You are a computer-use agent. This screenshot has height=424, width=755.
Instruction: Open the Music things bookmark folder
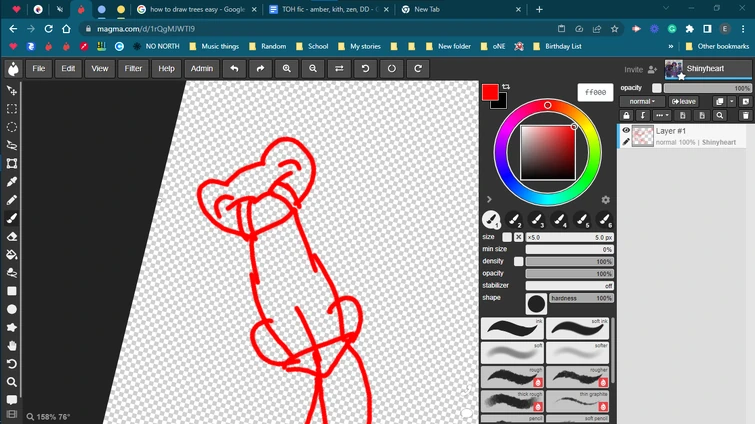(x=214, y=47)
